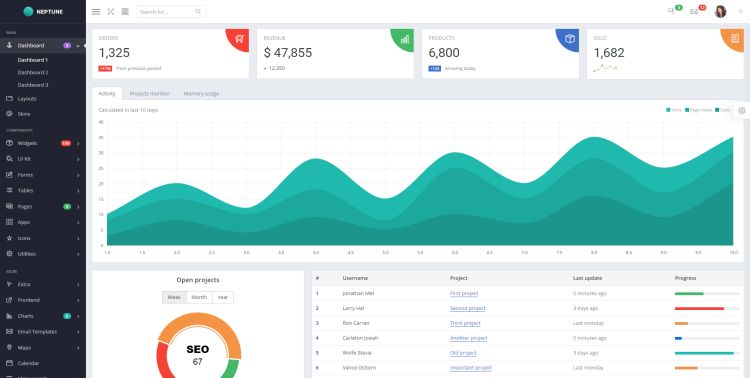750x378 pixels.
Task: Open the settings gear on right edge
Action: coord(741,111)
